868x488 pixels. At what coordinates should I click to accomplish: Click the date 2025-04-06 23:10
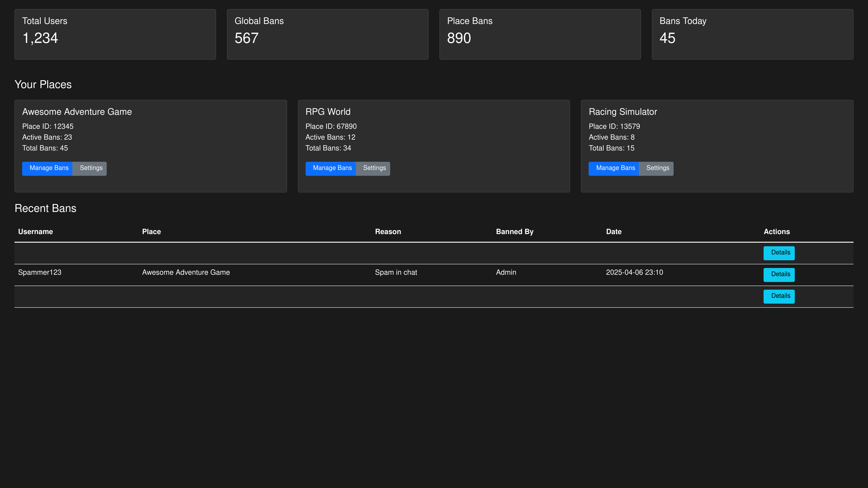(x=634, y=272)
